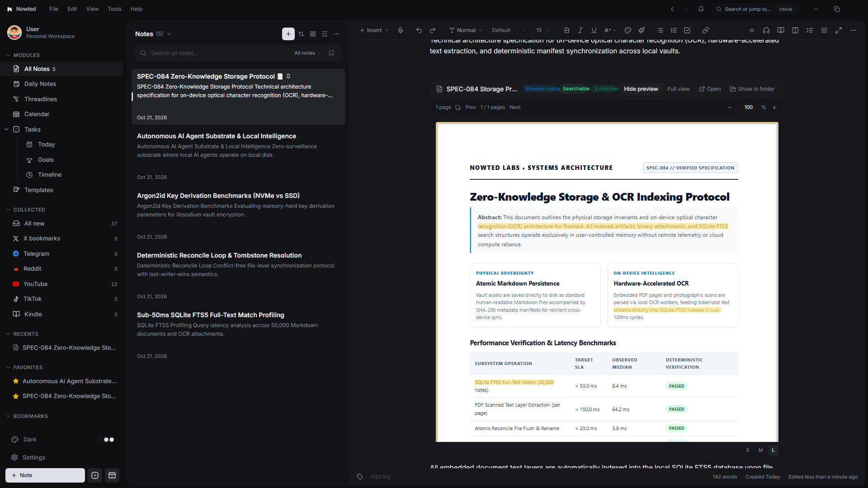Insert a numbered list
The image size is (868, 488).
pos(674,30)
